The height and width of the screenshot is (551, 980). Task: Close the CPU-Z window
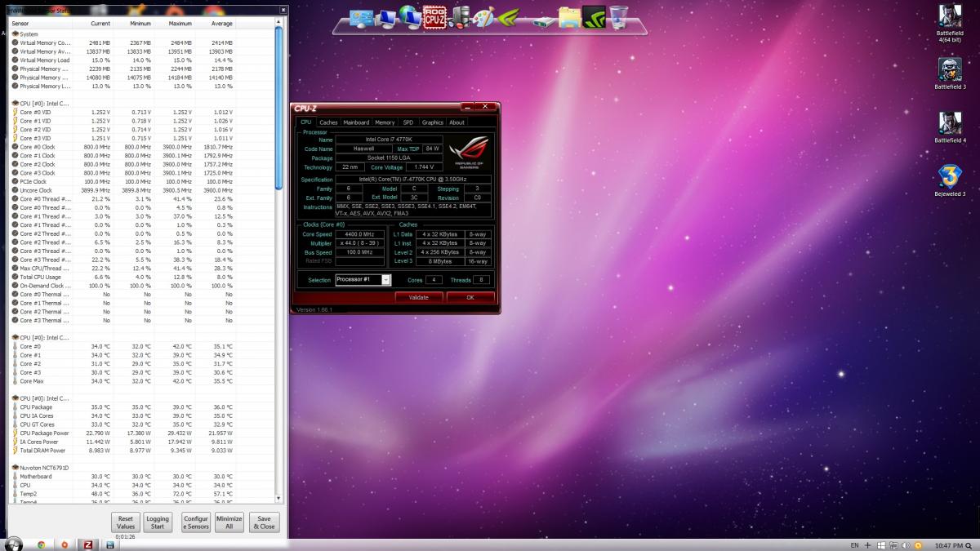coord(486,106)
